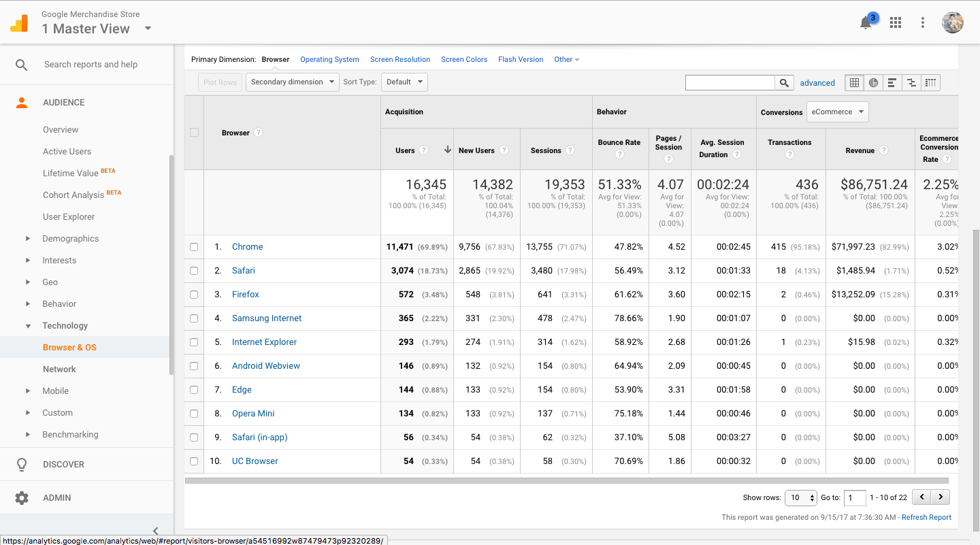Switch to Comparison view
The image size is (980, 545).
click(x=911, y=83)
